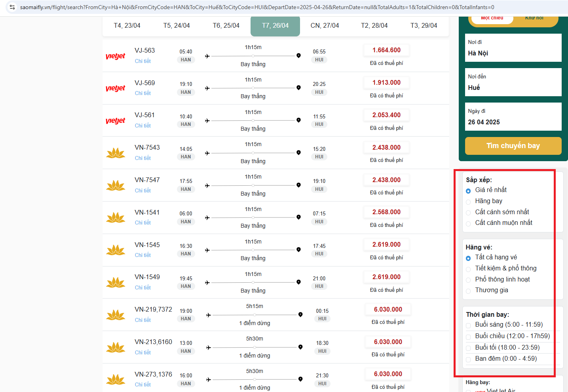Switch to the CN, 27/04 date tab

325,26
